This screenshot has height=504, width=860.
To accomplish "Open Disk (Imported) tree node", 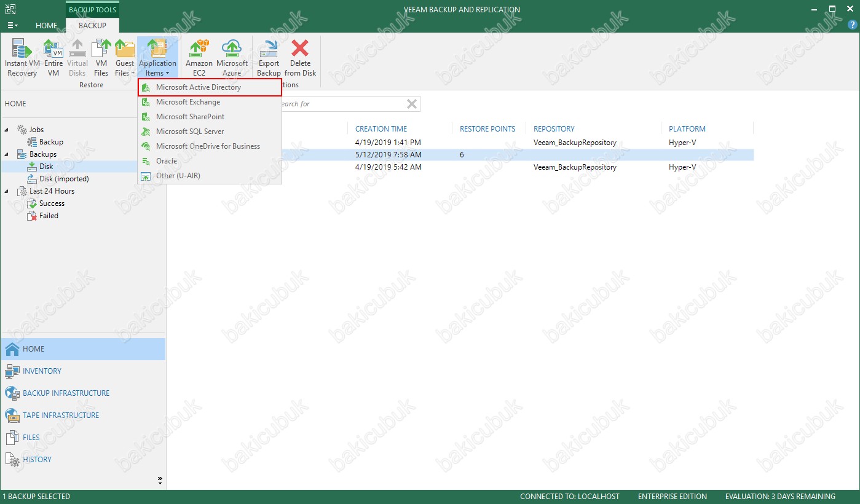I will pos(64,179).
